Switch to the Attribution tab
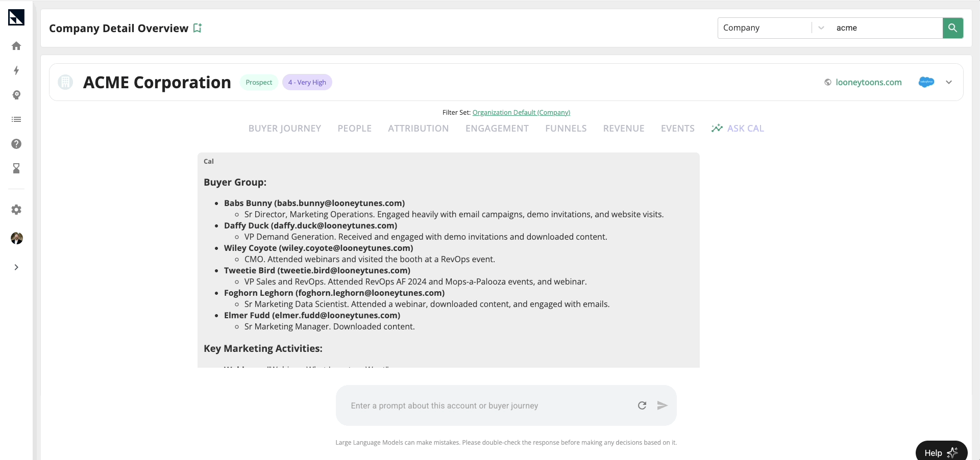Viewport: 980px width, 460px height. click(x=418, y=129)
